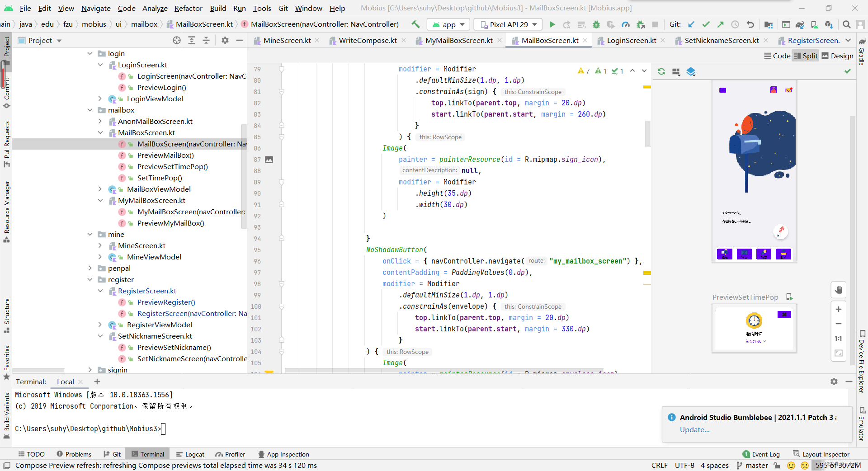868x471 pixels.
Task: Open the Navigate menu
Action: point(96,8)
